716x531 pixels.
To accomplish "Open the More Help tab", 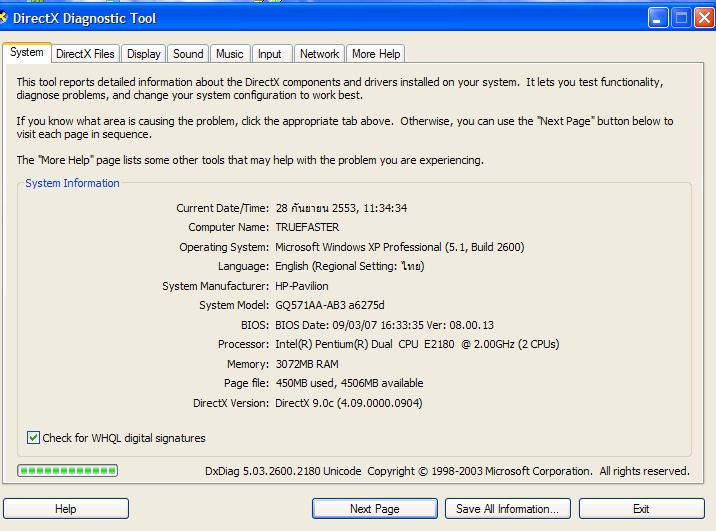I will (x=376, y=54).
